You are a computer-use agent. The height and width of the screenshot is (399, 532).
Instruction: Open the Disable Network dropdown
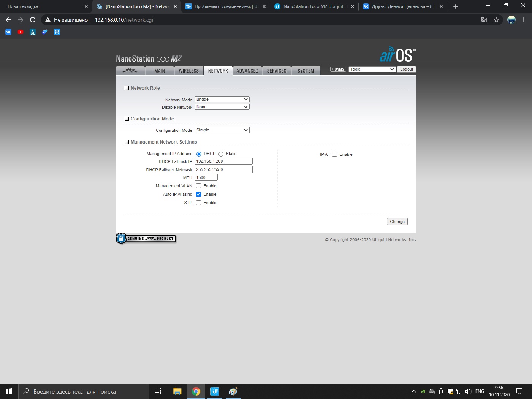pyautogui.click(x=222, y=107)
